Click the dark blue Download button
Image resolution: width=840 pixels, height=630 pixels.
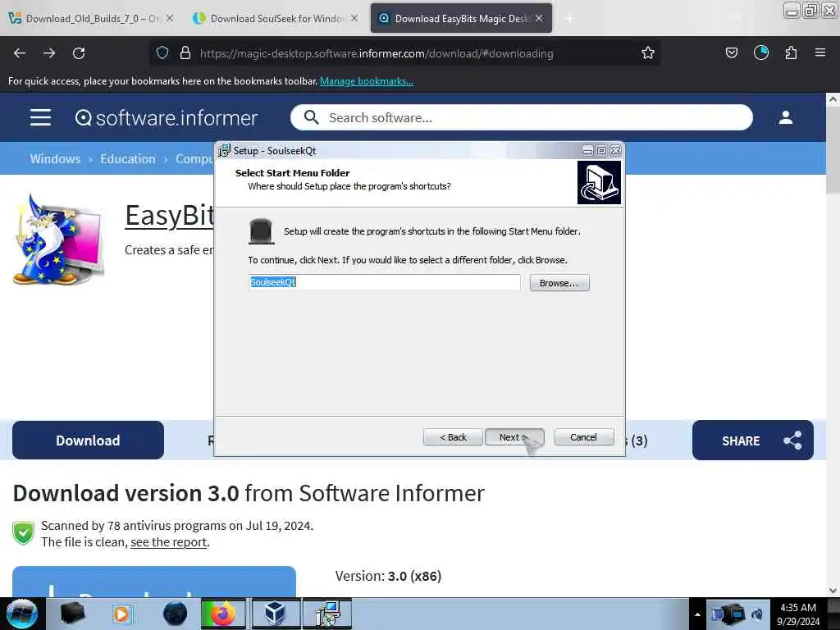point(88,440)
